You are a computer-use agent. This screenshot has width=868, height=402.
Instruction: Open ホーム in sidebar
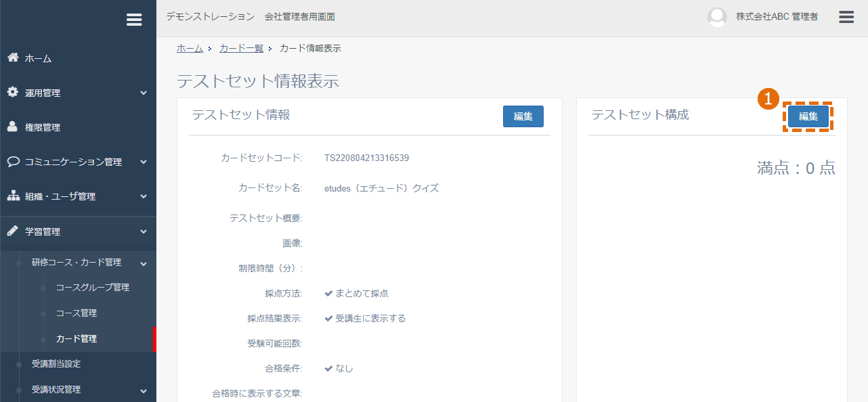coord(39,58)
